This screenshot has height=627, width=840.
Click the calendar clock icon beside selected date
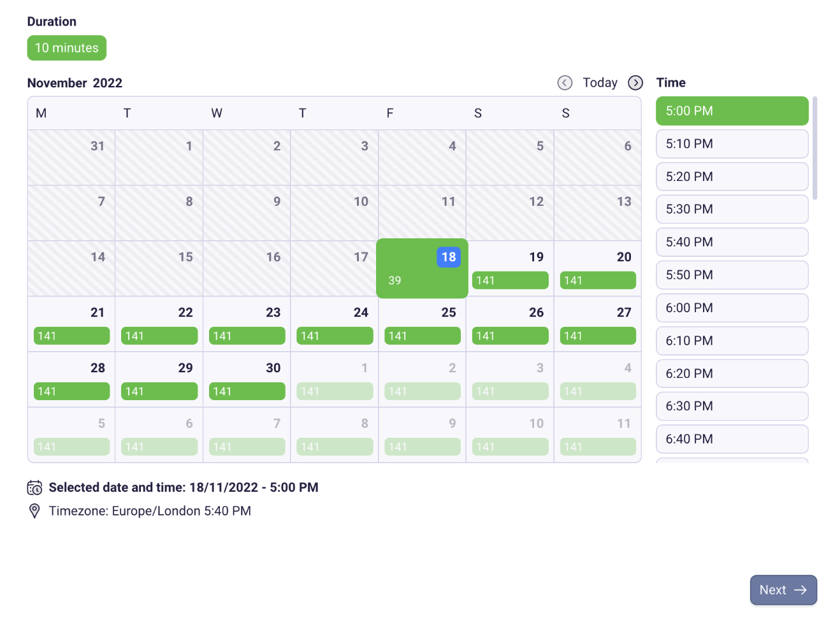click(34, 488)
